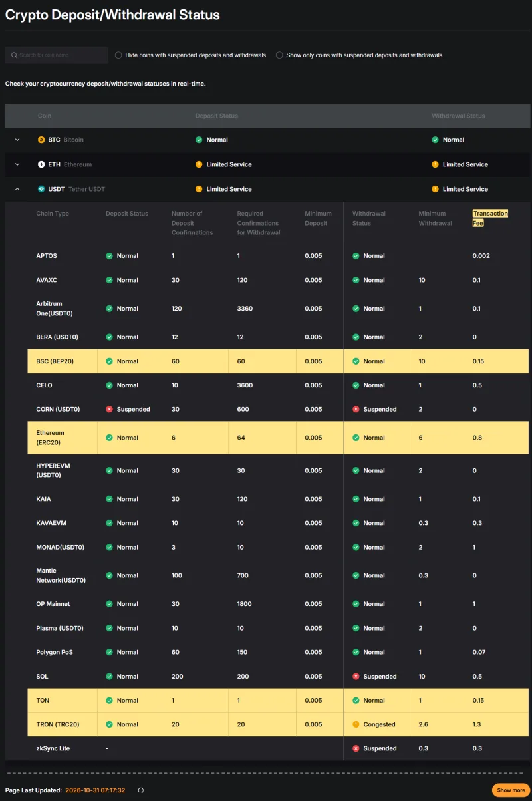Click the search magnifier icon

14,55
